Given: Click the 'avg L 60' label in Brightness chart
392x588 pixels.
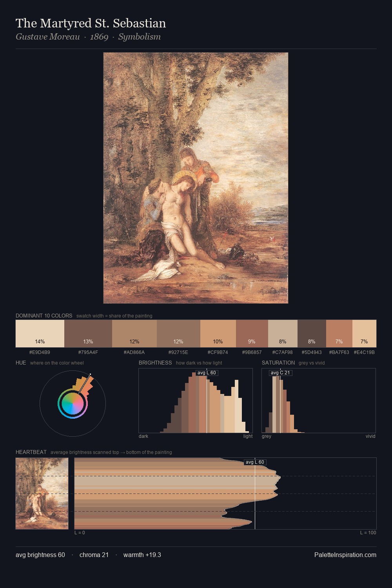Looking at the screenshot, I should coord(207,373).
